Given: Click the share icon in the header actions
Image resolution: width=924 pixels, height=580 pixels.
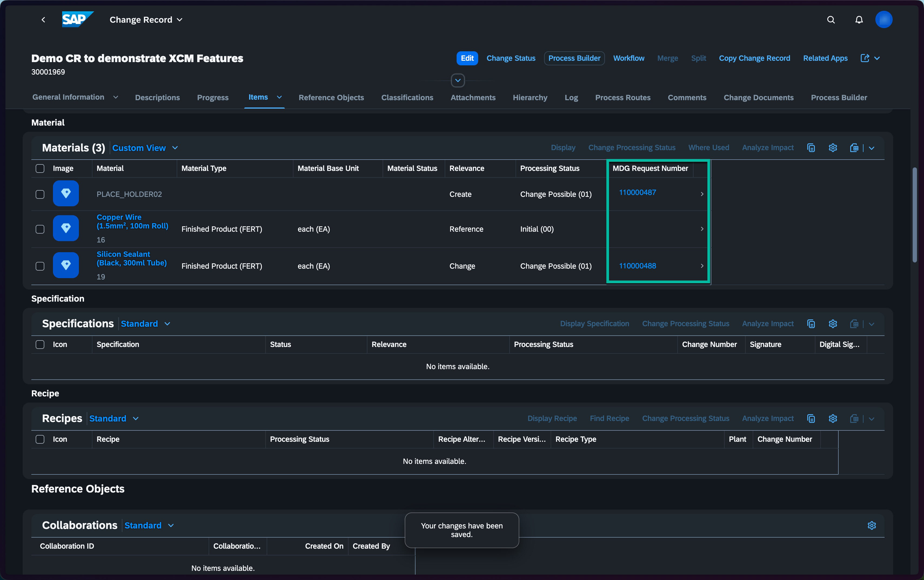Looking at the screenshot, I should coord(865,58).
